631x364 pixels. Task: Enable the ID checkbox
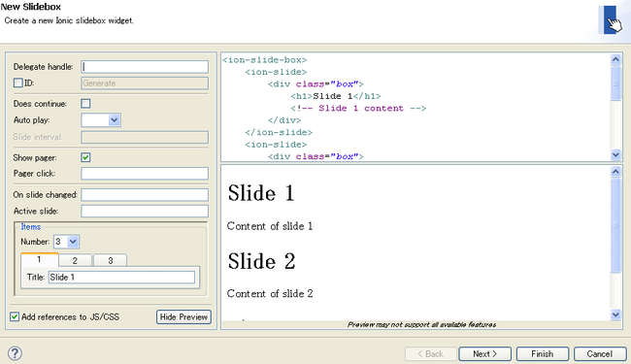pyautogui.click(x=17, y=83)
